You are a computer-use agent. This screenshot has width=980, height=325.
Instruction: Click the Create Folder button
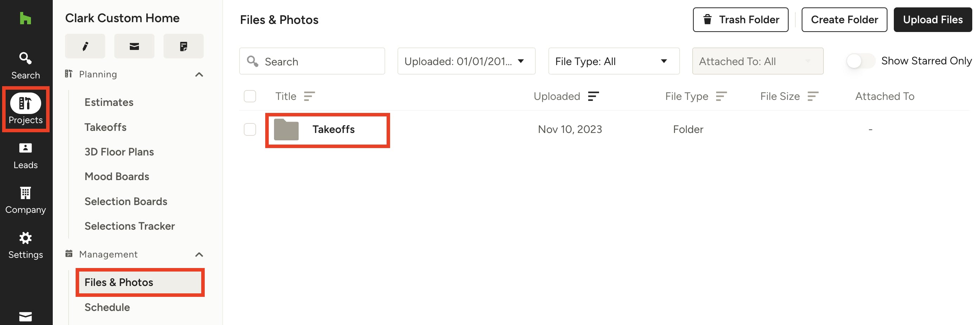844,19
